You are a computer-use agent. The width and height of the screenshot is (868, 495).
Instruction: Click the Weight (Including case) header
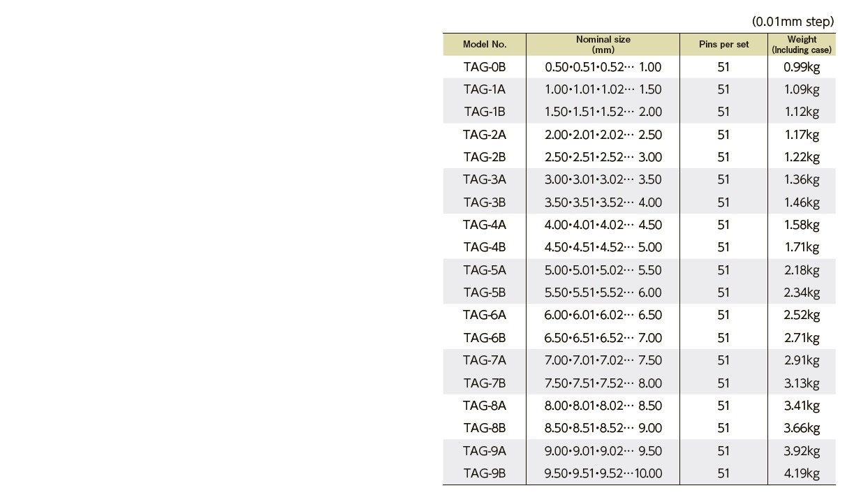[x=801, y=45]
